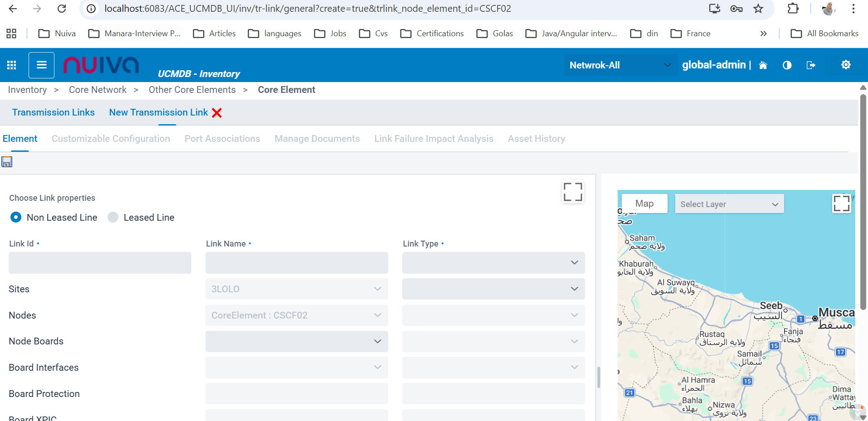
Task: Click the logout icon in header
Action: coord(811,65)
